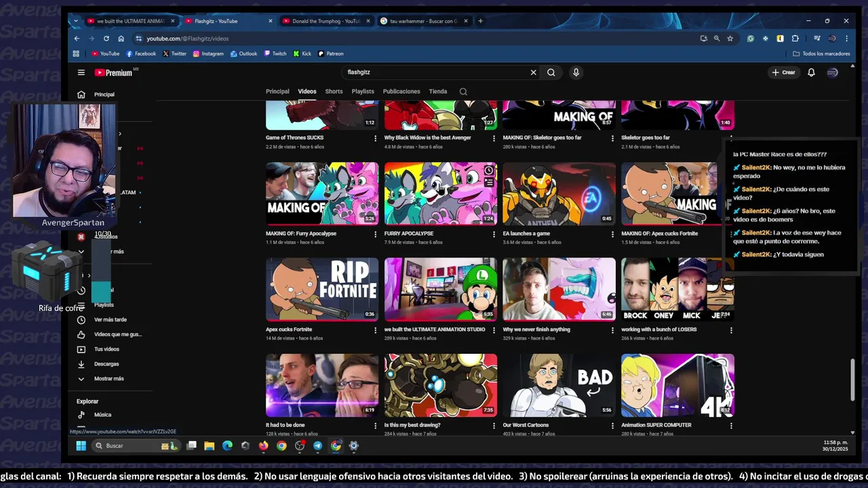Add FURRY APOCALYPSE to watch later

(x=489, y=170)
